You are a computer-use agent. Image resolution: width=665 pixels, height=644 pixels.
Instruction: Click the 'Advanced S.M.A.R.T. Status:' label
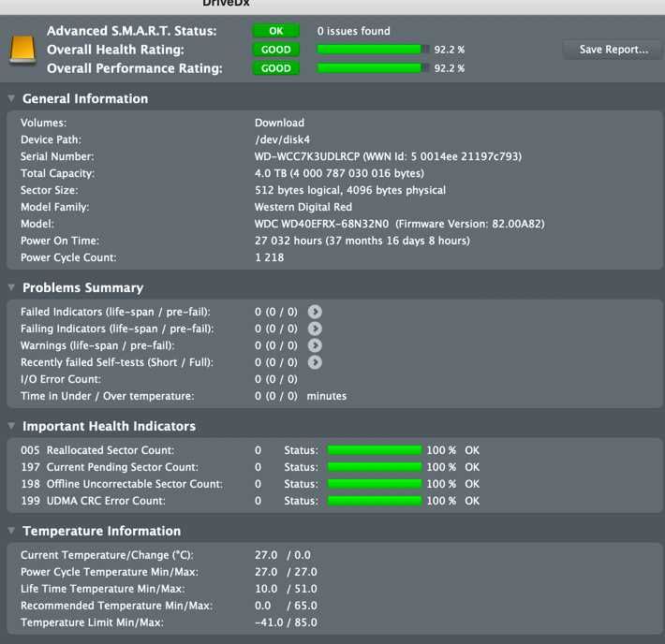coord(132,31)
